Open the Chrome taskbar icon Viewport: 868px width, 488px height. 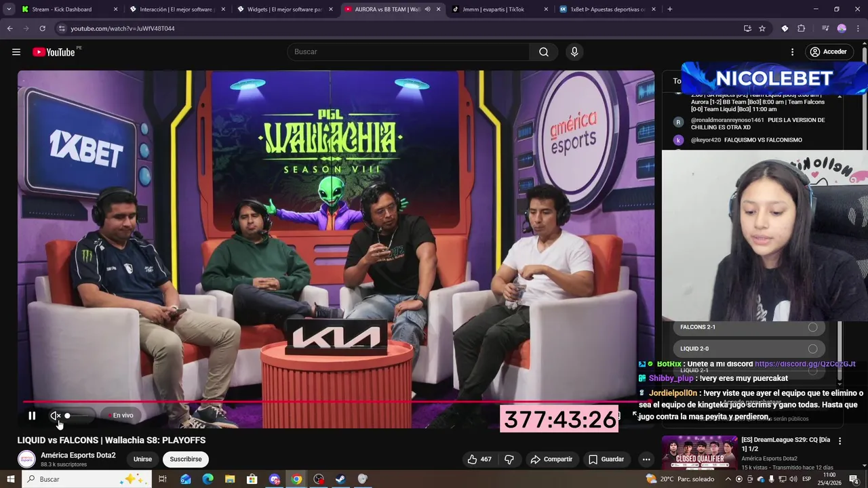point(296,479)
